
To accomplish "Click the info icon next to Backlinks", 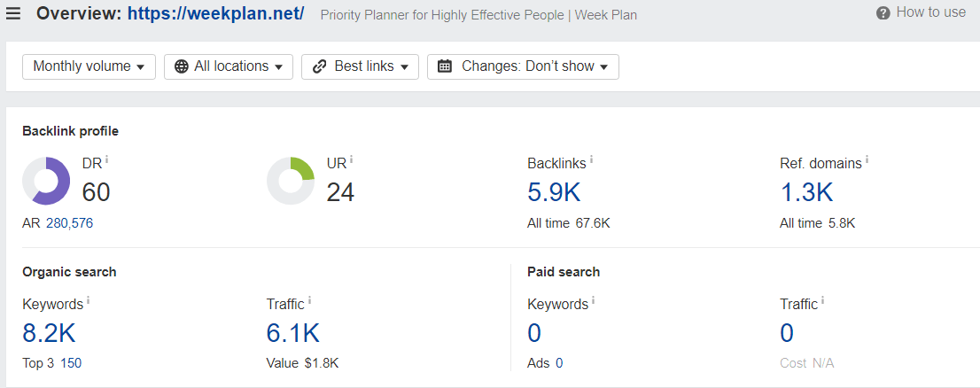I will click(x=591, y=160).
